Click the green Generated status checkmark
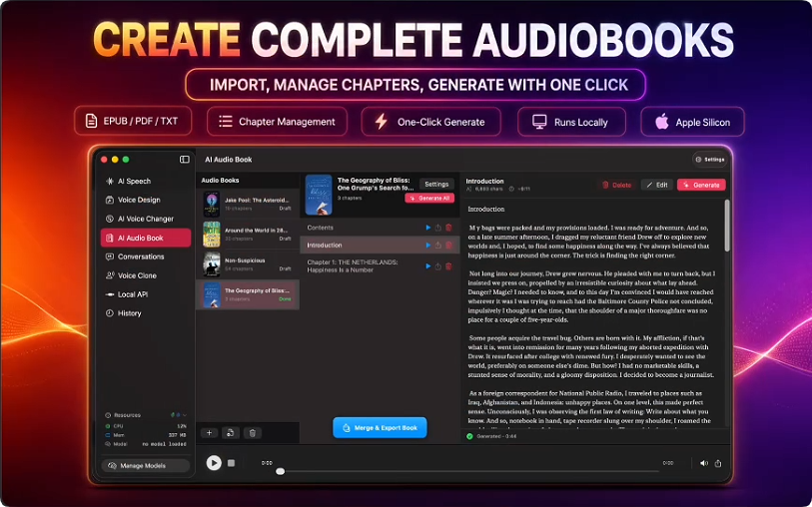The height and width of the screenshot is (507, 812). point(469,436)
